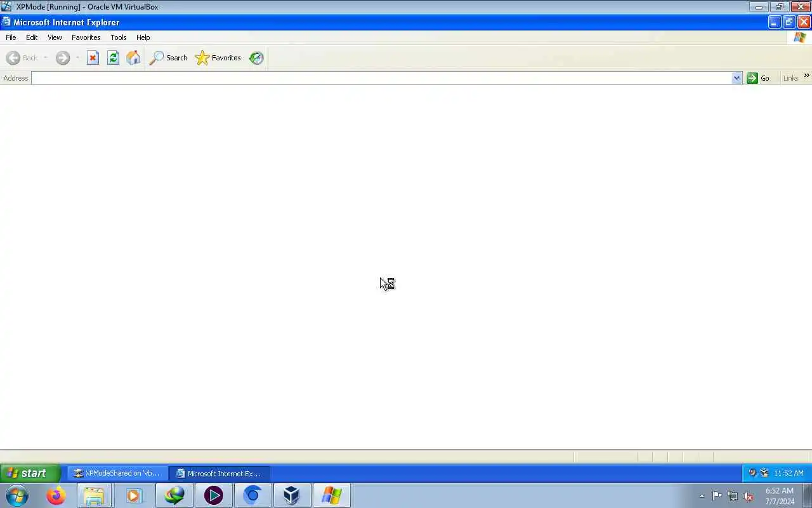Restore down the Internet Explorer window

pyautogui.click(x=789, y=22)
